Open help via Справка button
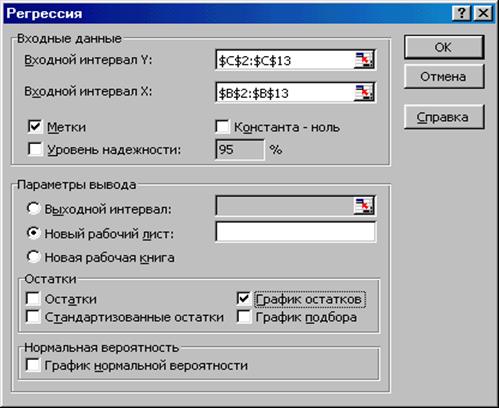Image resolution: width=499 pixels, height=408 pixels. coord(443,117)
